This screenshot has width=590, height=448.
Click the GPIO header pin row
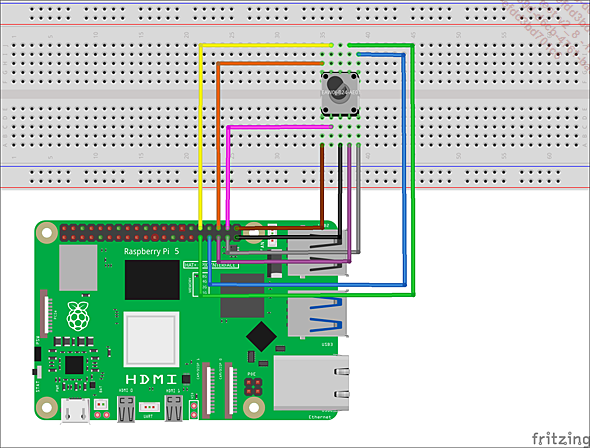click(150, 233)
